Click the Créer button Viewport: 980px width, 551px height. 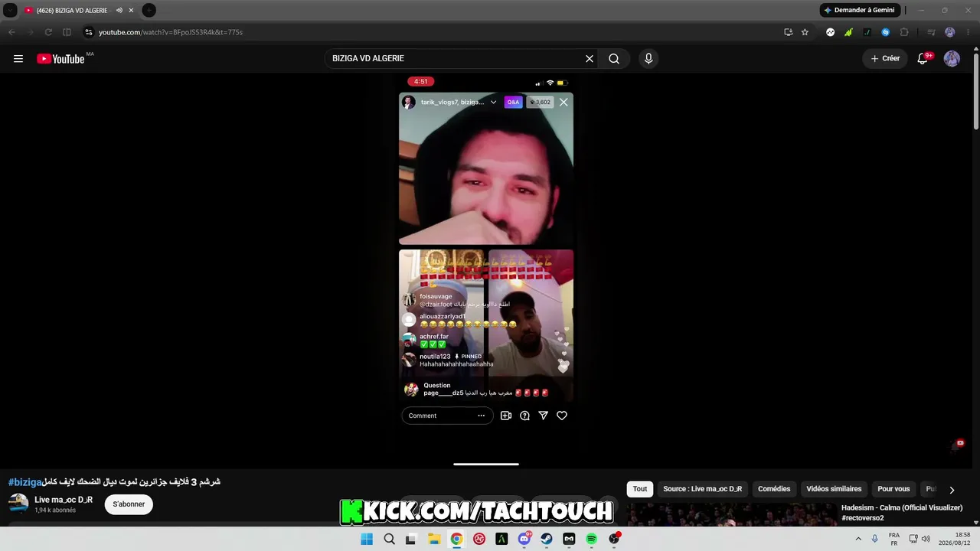click(885, 59)
